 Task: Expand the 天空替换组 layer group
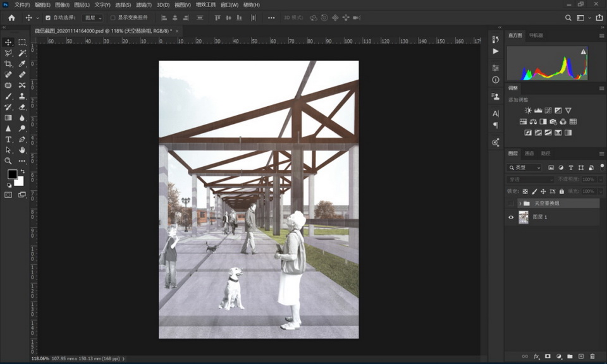[x=520, y=203]
